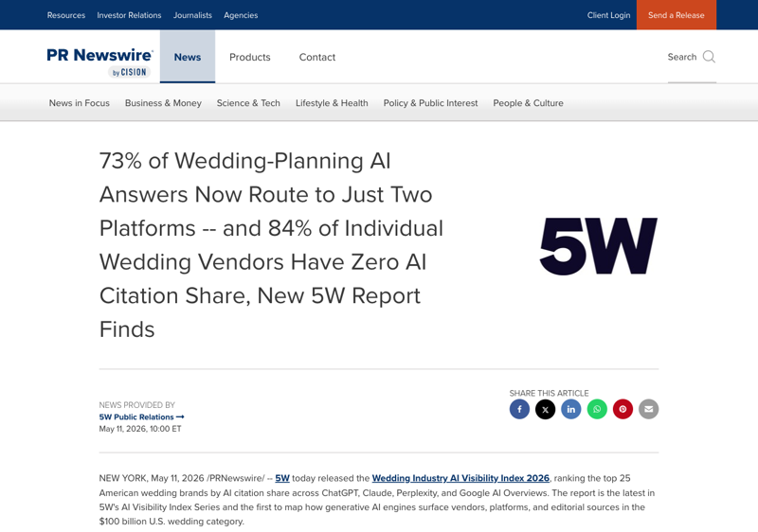Open Policy & Public Interest category
758x532 pixels.
[431, 103]
